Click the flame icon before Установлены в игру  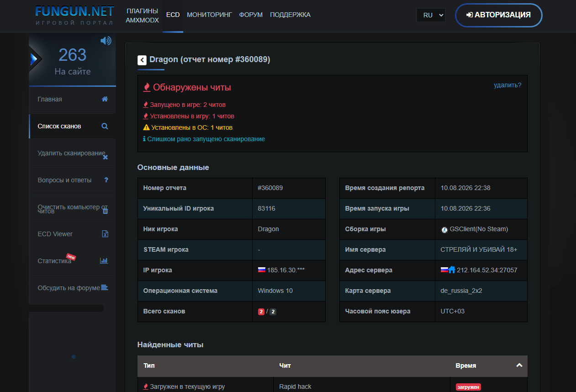[146, 116]
